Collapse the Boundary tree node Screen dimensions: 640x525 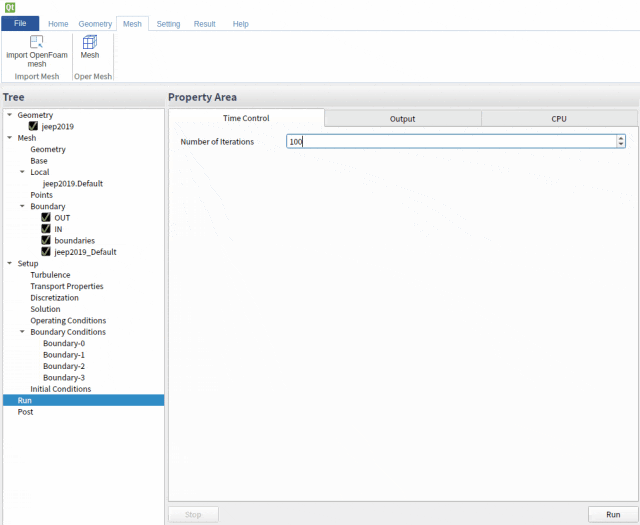[22, 206]
